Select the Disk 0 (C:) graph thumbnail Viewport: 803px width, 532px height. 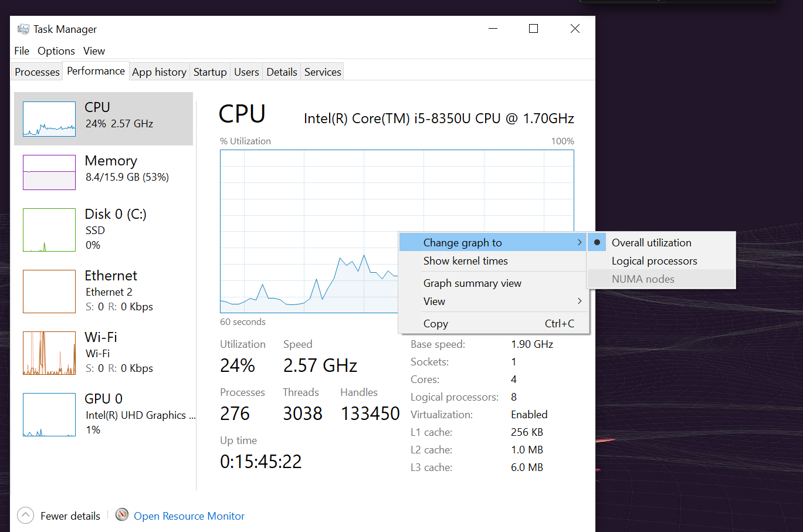click(x=49, y=230)
